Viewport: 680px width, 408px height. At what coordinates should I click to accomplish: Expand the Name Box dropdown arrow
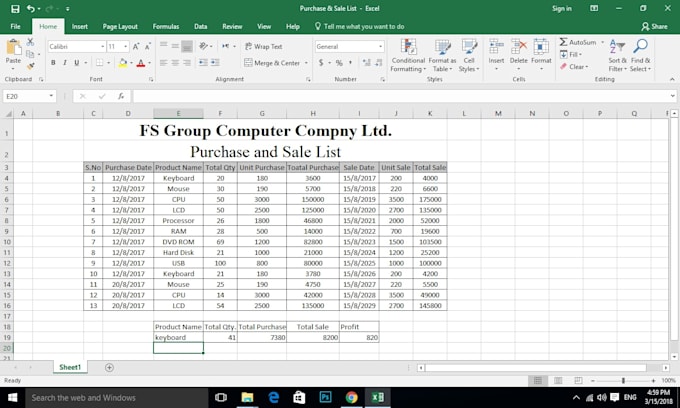pos(51,96)
